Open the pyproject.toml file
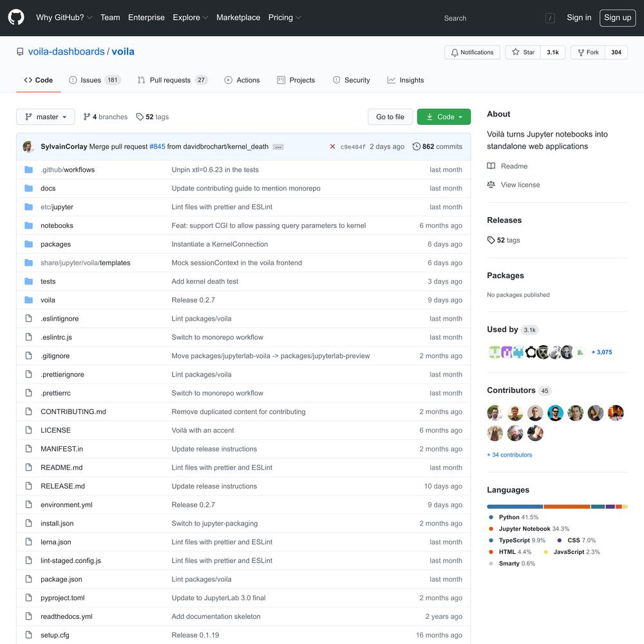Viewport: 644px width, 644px height. tap(62, 598)
